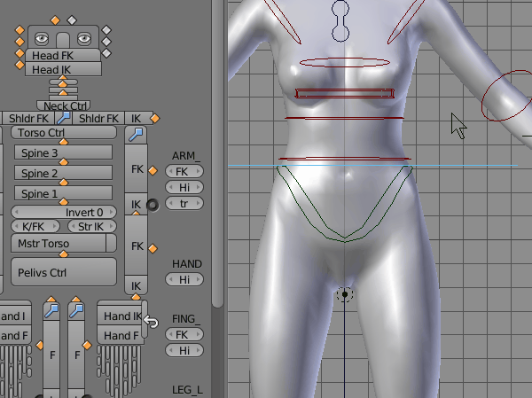Select the Head IK control
This screenshot has height=398, width=532.
click(63, 69)
